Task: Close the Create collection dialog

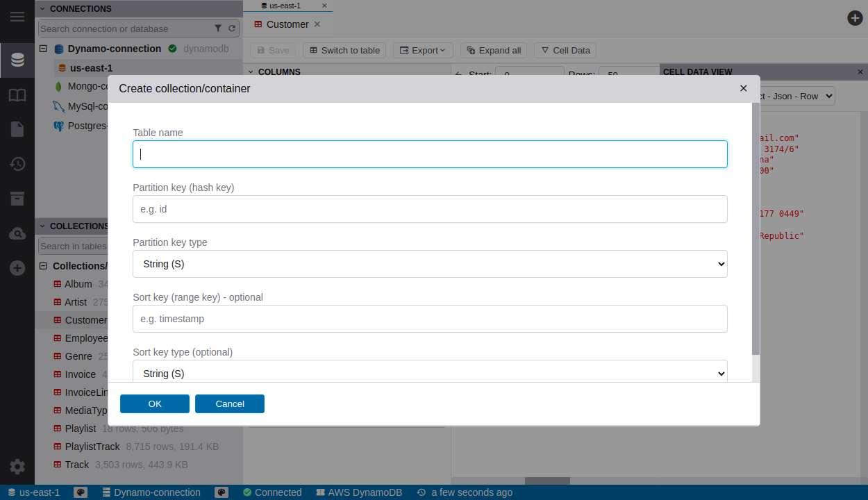Action: [x=743, y=88]
